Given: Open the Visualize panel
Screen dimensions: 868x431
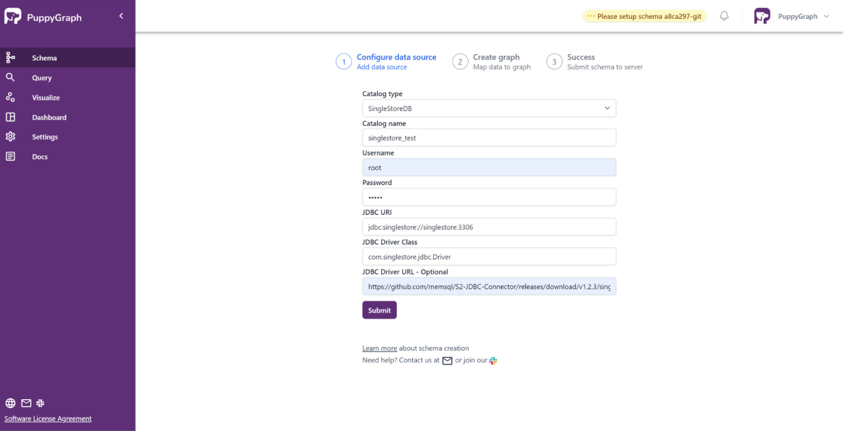Looking at the screenshot, I should pos(45,97).
